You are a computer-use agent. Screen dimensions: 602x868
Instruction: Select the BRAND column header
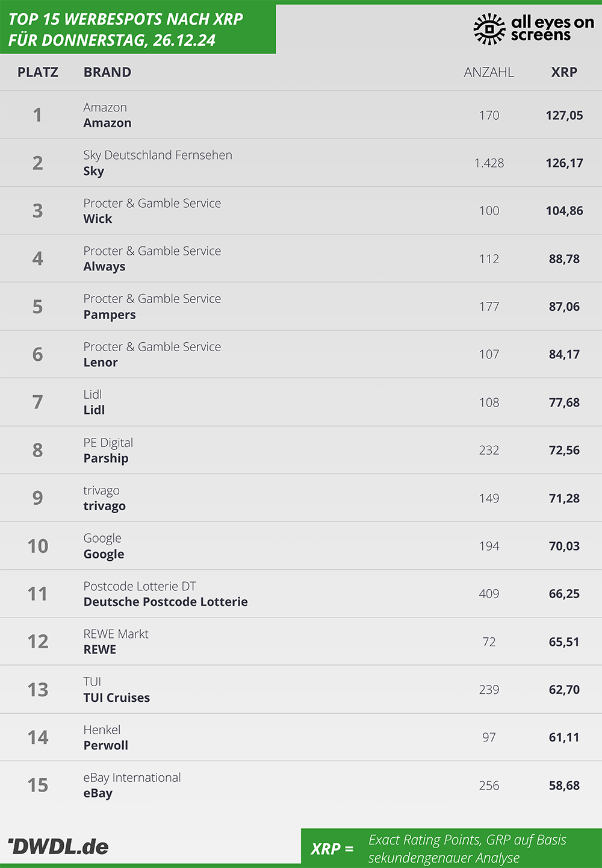pos(107,72)
